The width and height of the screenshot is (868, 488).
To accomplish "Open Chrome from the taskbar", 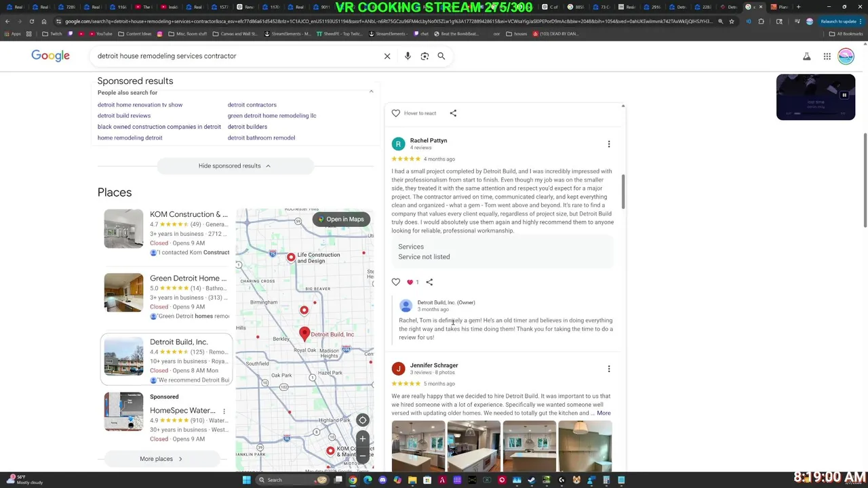I will (x=353, y=480).
